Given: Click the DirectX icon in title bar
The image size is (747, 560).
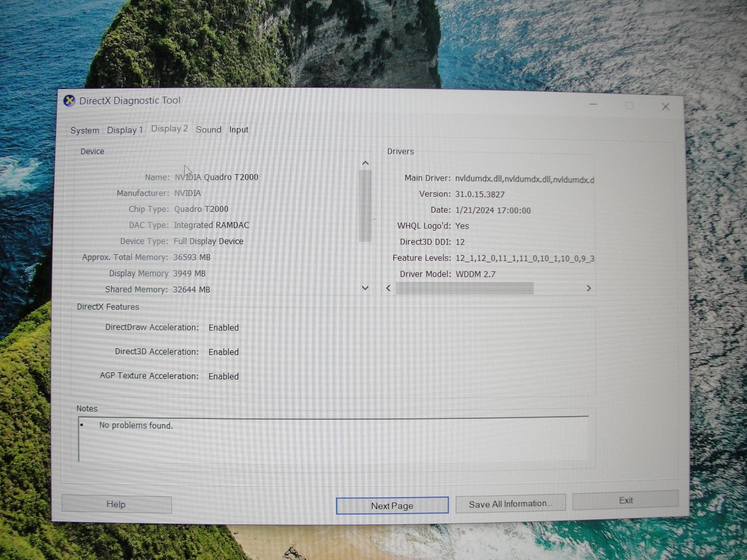Looking at the screenshot, I should 69,101.
